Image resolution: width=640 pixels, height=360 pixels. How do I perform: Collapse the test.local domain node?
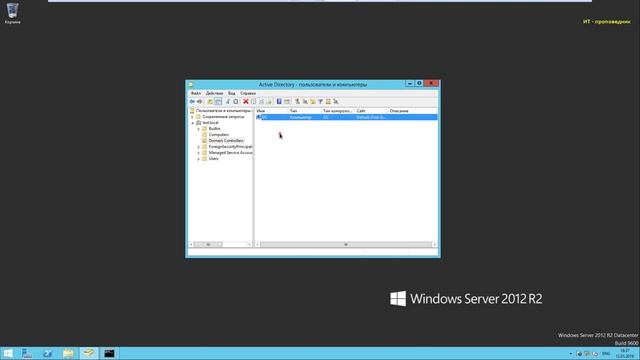193,123
